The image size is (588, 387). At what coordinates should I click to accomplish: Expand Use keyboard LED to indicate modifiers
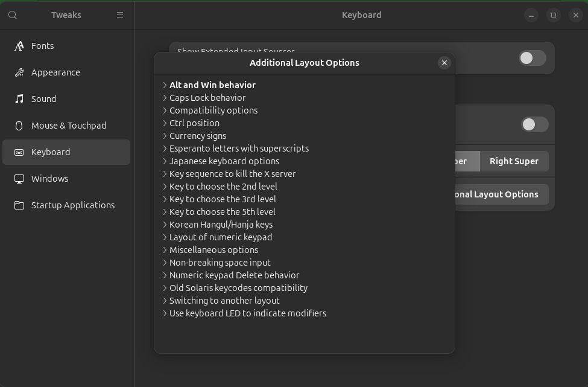(x=247, y=313)
